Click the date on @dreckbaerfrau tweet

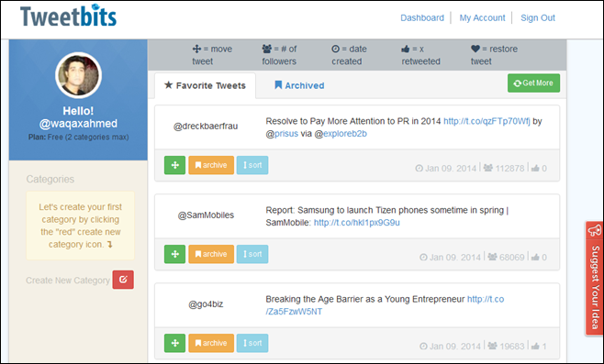coord(451,168)
